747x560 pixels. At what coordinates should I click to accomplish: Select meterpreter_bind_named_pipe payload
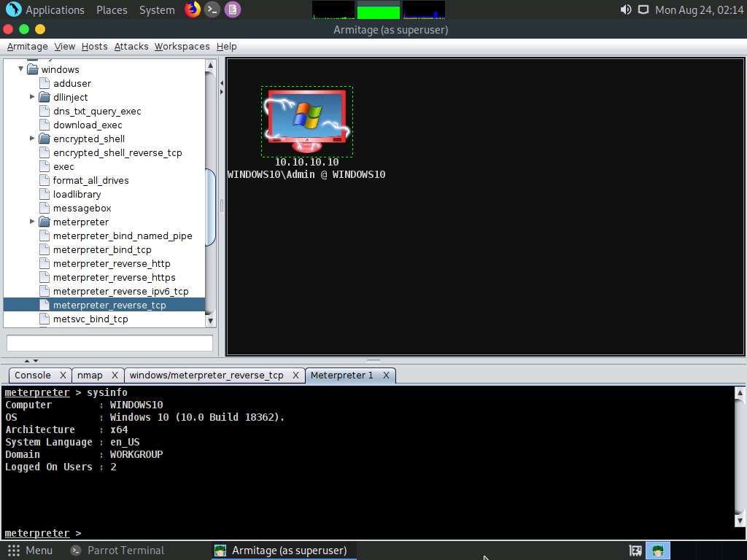point(123,236)
